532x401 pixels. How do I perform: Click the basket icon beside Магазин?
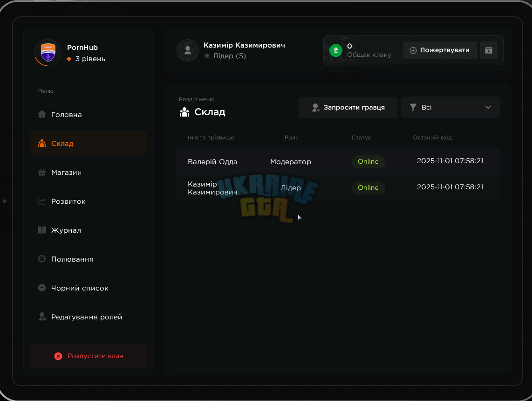click(x=42, y=172)
